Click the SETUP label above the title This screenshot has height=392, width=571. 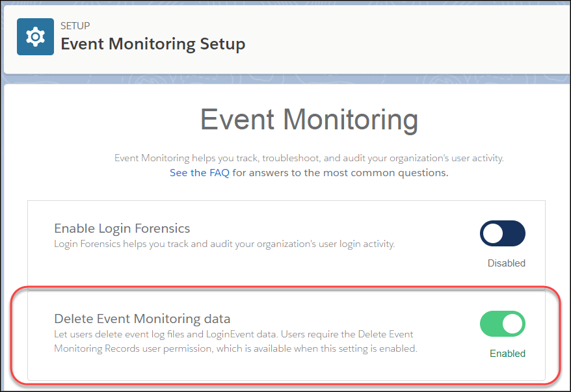75,26
